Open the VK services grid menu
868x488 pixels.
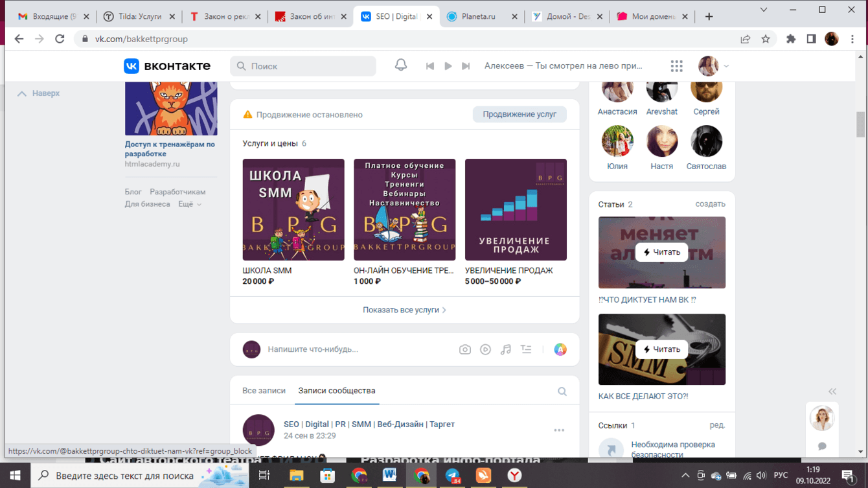pos(676,65)
